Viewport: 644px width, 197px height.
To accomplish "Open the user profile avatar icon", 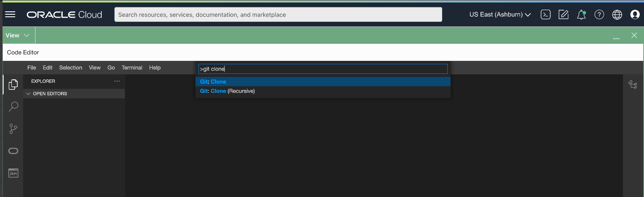I will tap(635, 14).
